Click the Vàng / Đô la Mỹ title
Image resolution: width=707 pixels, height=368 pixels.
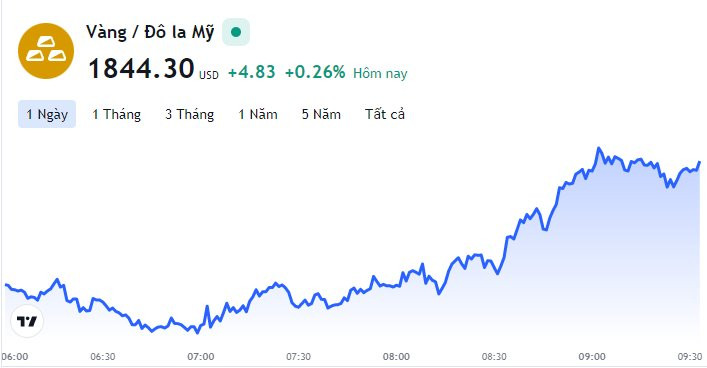pos(150,32)
